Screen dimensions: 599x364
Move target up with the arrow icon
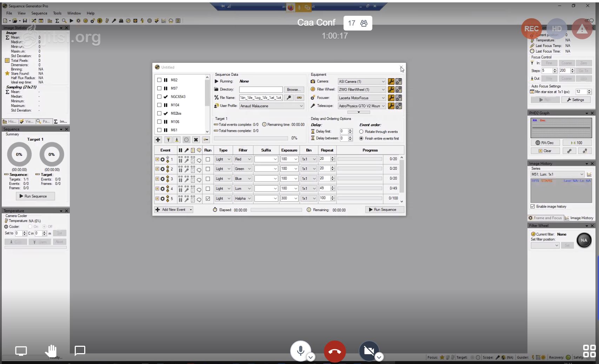(x=168, y=140)
